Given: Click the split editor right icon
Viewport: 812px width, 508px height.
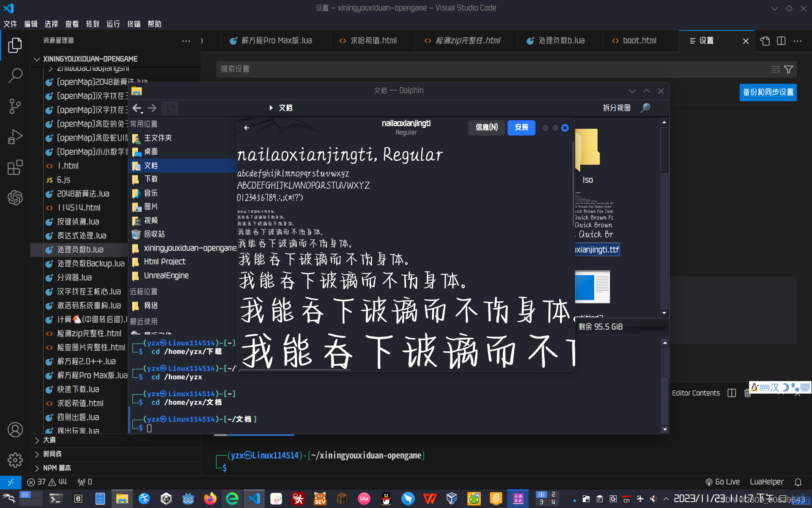Looking at the screenshot, I should pos(781,41).
